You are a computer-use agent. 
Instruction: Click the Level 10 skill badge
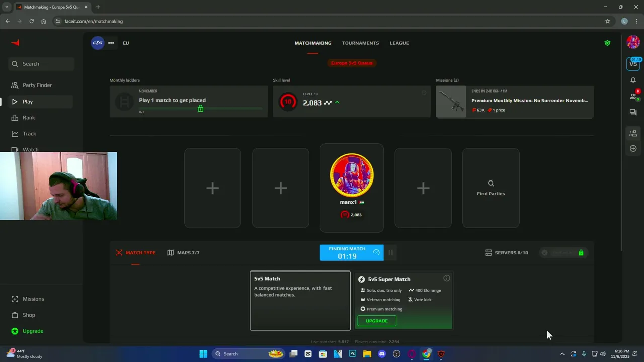[x=288, y=102]
